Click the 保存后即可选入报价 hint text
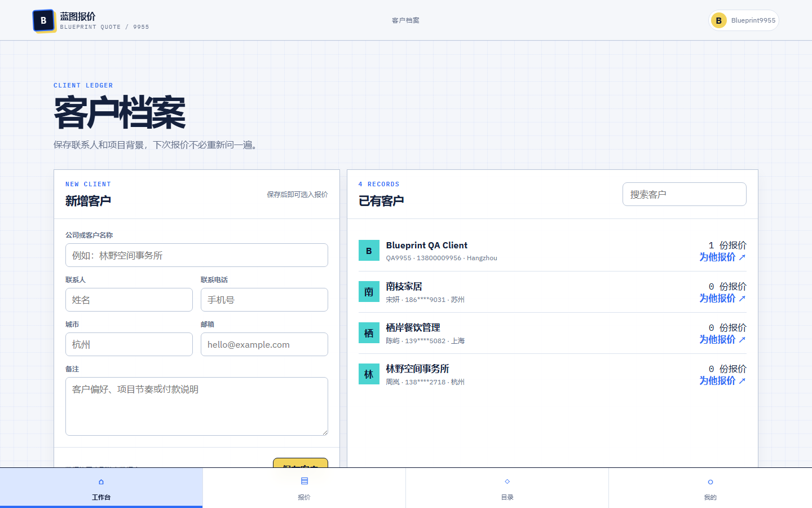The width and height of the screenshot is (812, 508). tap(297, 195)
